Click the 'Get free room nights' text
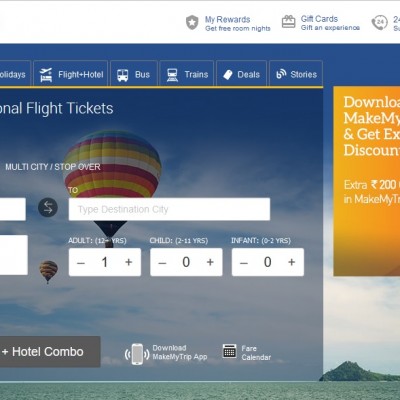Screen dimensions: 400x400 pos(238,29)
